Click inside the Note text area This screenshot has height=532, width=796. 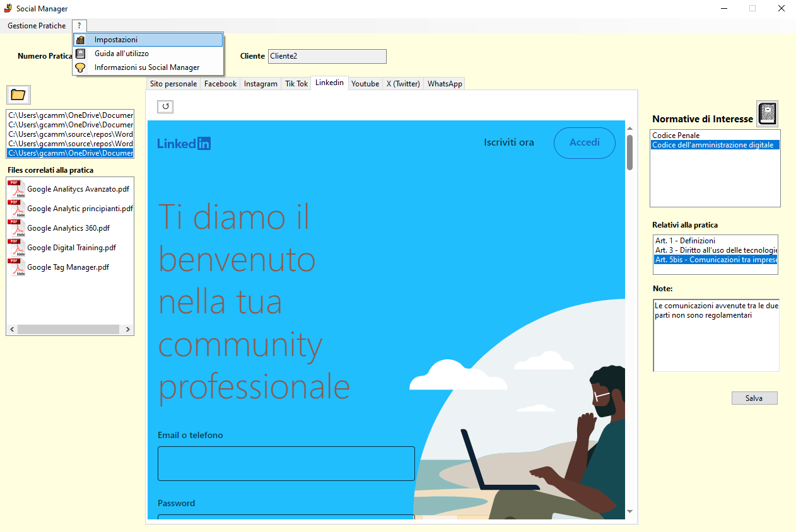[x=716, y=335]
